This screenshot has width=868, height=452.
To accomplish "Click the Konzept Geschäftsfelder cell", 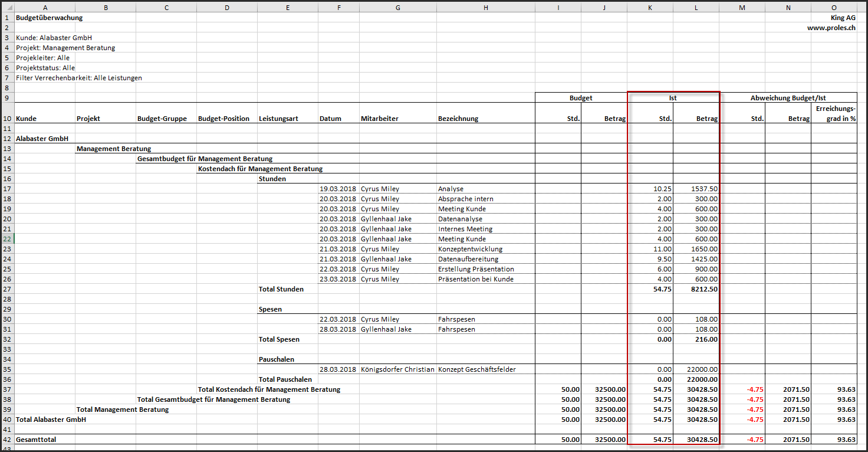I will [477, 369].
